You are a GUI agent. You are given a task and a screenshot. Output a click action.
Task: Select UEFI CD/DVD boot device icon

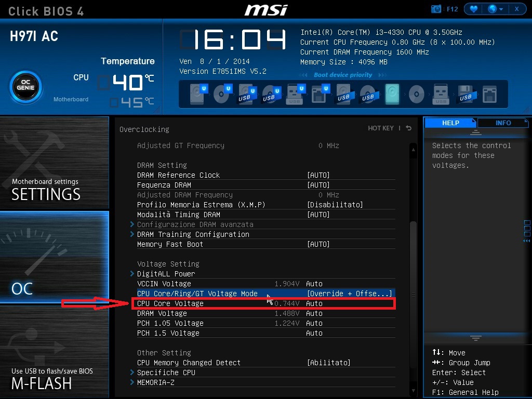[222, 94]
